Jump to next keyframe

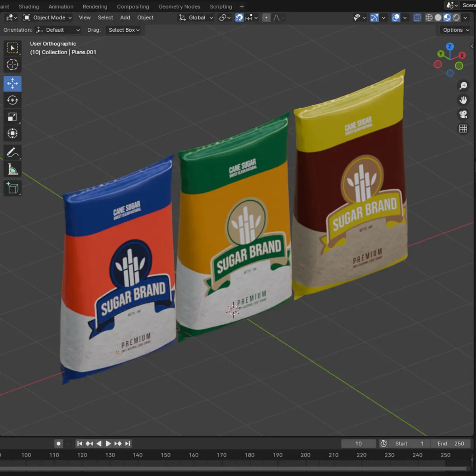[x=118, y=443]
